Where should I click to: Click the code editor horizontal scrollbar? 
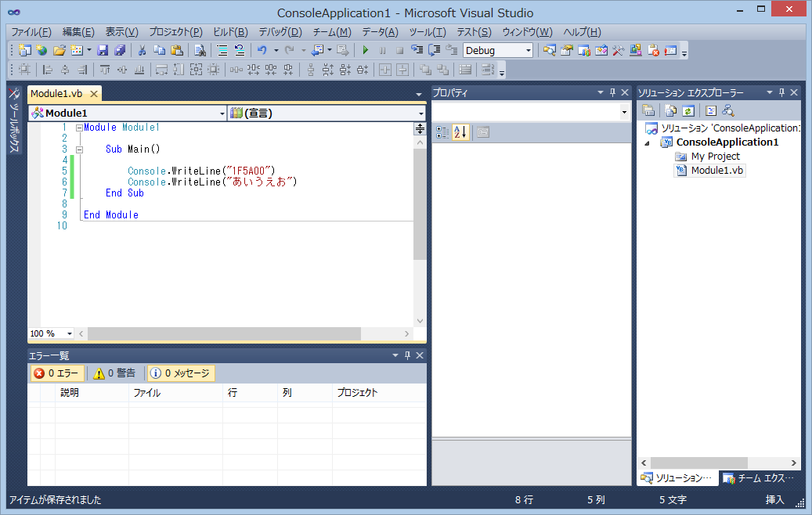click(x=224, y=333)
